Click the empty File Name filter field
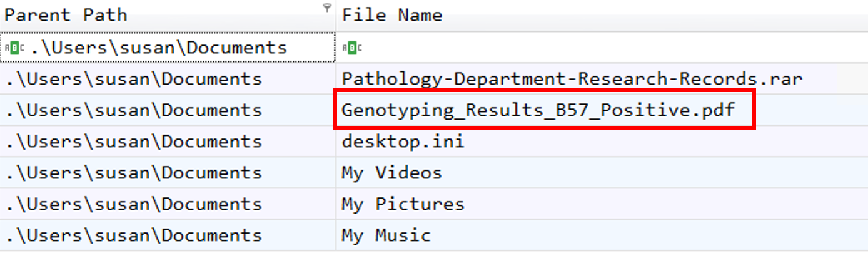Image resolution: width=868 pixels, height=253 pixels. [600, 48]
